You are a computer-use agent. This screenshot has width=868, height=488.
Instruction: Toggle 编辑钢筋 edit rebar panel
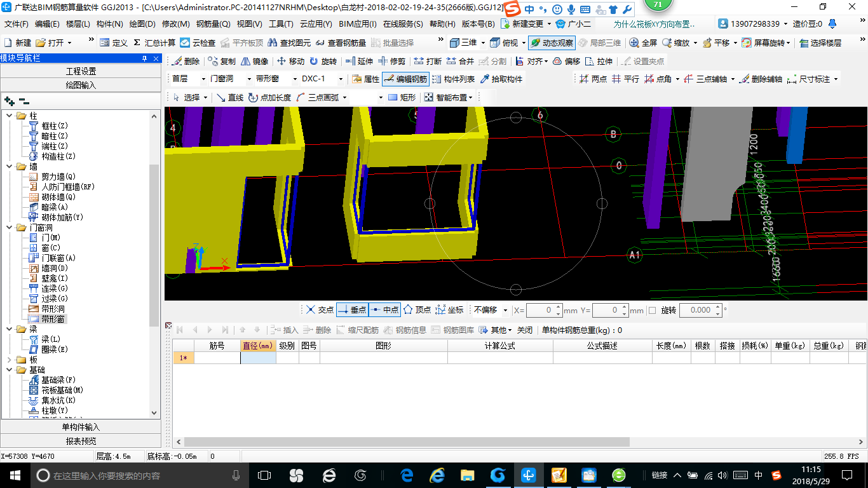(x=405, y=79)
